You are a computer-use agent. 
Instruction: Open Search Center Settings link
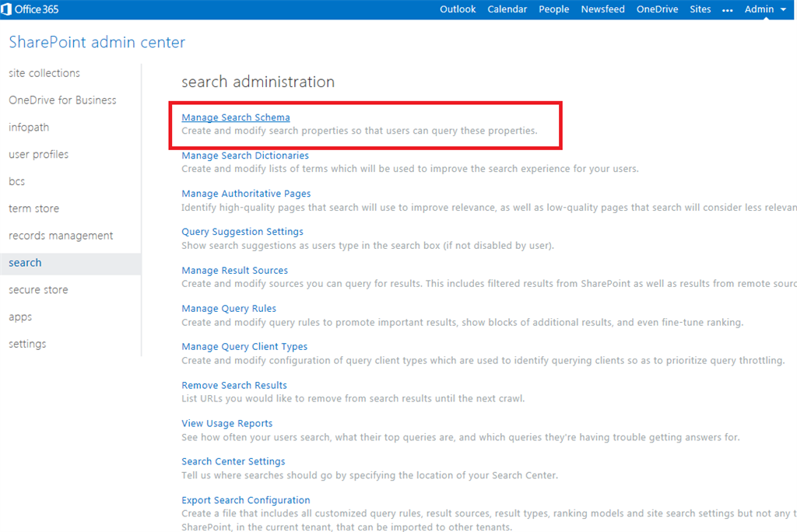point(233,461)
